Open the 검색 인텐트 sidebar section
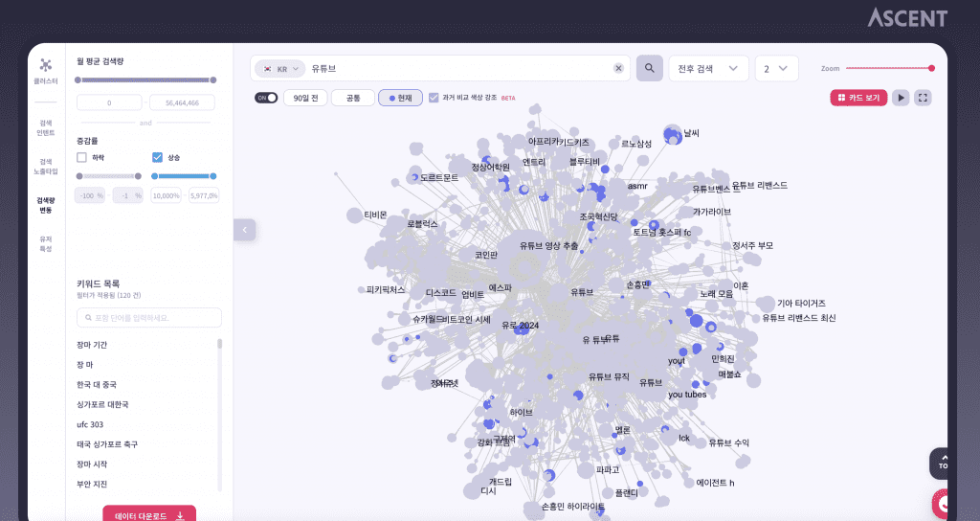The height and width of the screenshot is (521, 980). coord(46,127)
